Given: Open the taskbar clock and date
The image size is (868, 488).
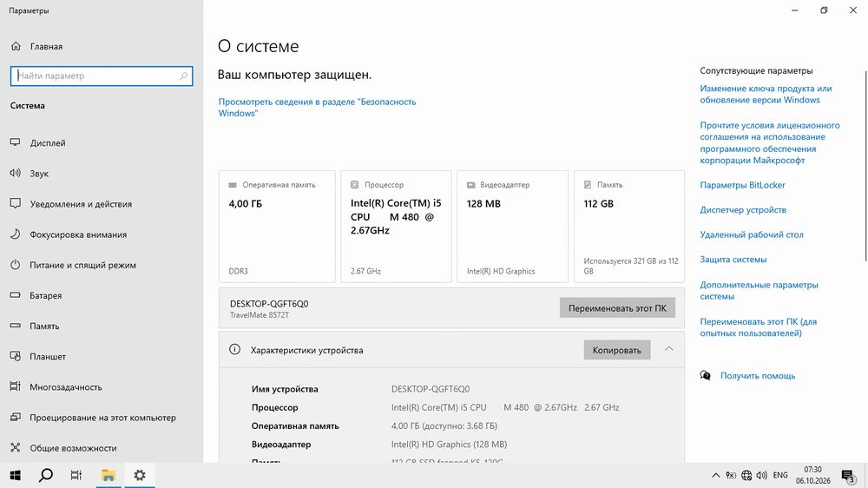Looking at the screenshot, I should (x=812, y=475).
